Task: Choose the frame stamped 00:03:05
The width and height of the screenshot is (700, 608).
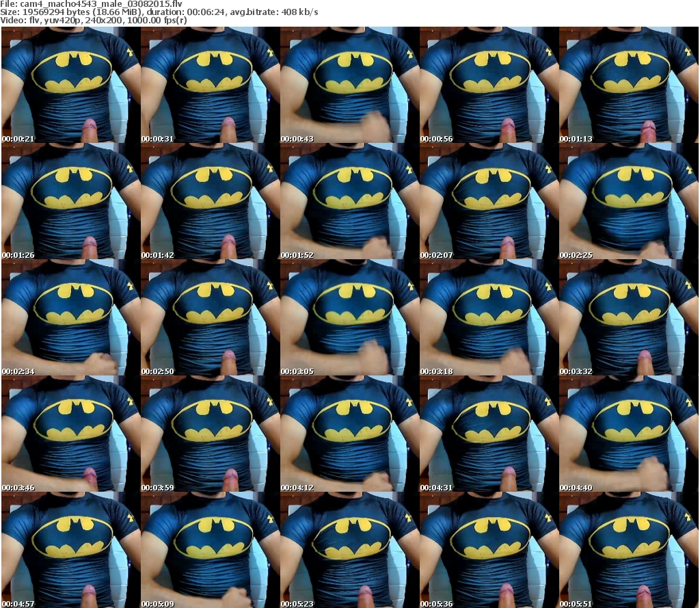Action: pyautogui.click(x=350, y=317)
